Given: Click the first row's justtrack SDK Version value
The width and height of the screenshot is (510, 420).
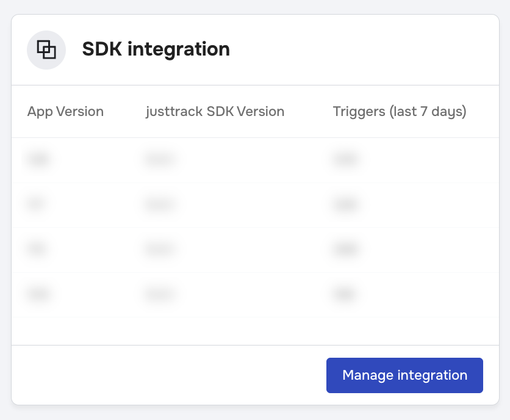Looking at the screenshot, I should coord(160,160).
